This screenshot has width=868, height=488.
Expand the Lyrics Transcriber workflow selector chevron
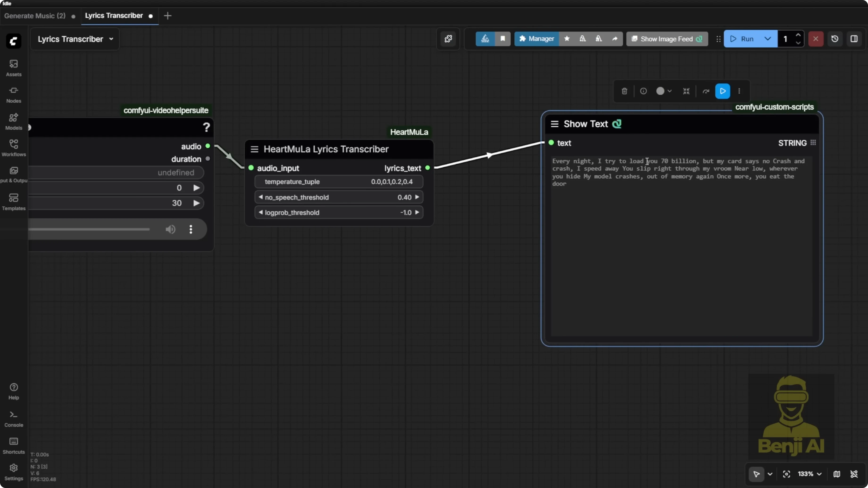111,39
